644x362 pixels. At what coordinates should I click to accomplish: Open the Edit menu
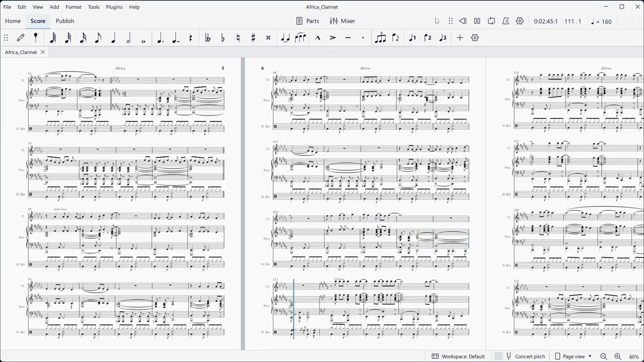pyautogui.click(x=22, y=7)
